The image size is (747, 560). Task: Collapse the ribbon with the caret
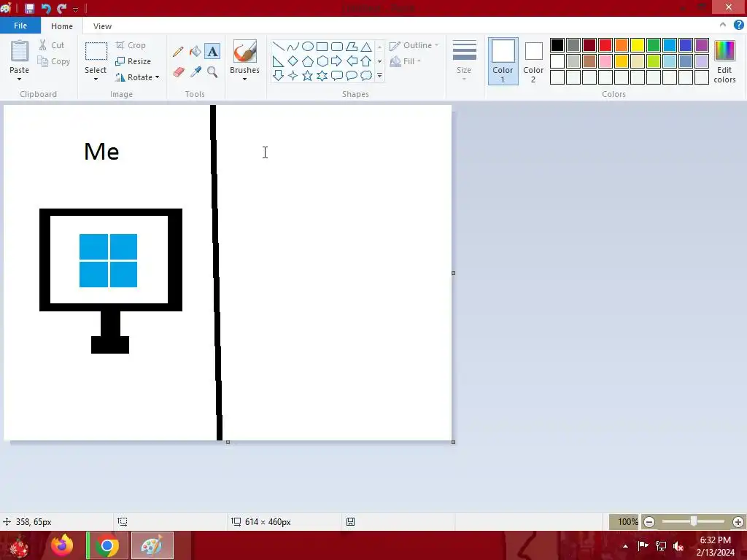point(723,26)
